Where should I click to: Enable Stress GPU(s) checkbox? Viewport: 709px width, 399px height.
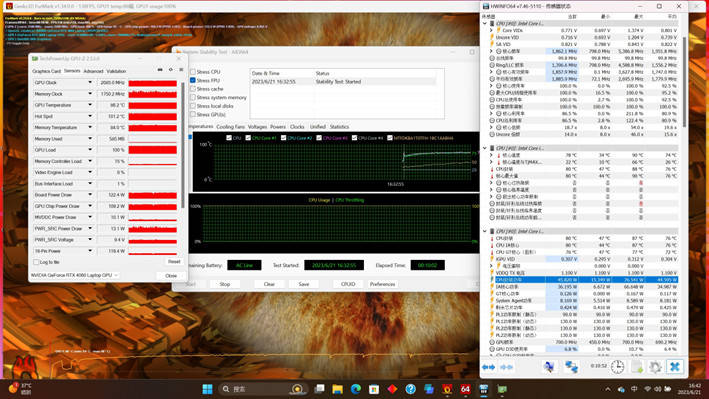pyautogui.click(x=193, y=114)
